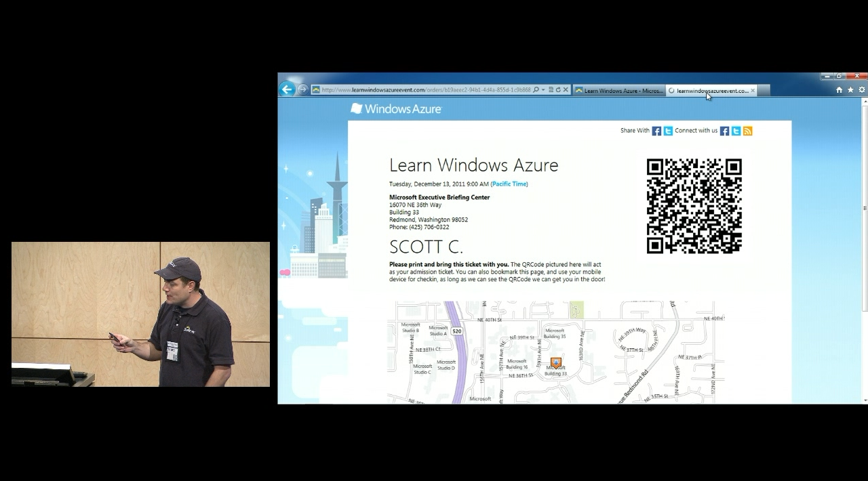Screen dimensions: 868x481
Task: Refresh the page with the reload icon
Action: coord(558,90)
